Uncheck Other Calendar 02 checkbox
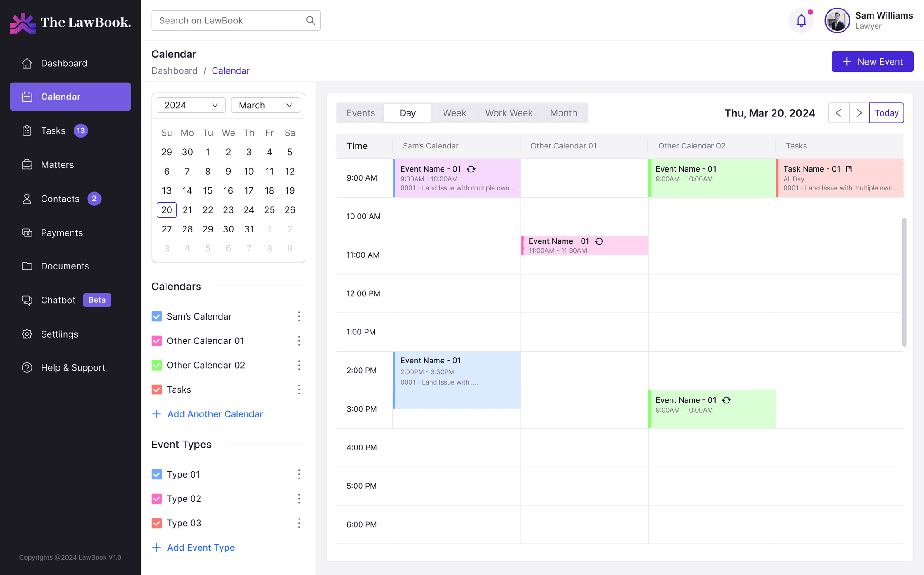This screenshot has height=575, width=924. tap(157, 365)
